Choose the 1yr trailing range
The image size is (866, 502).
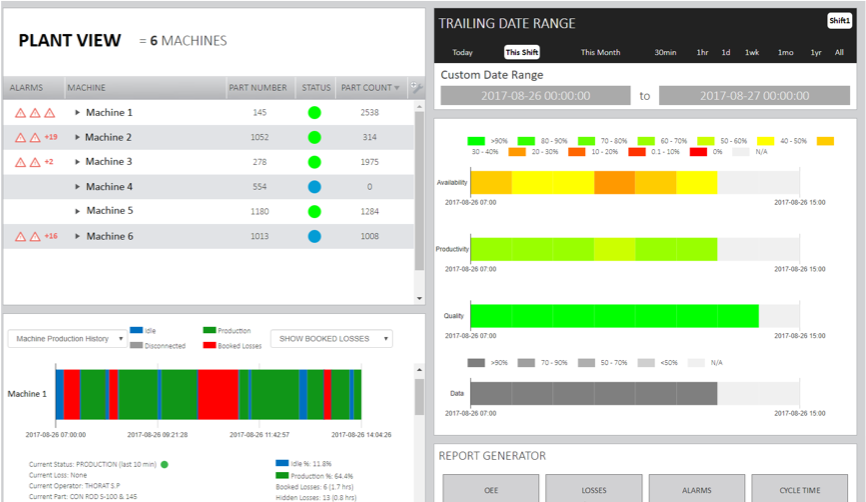[816, 52]
